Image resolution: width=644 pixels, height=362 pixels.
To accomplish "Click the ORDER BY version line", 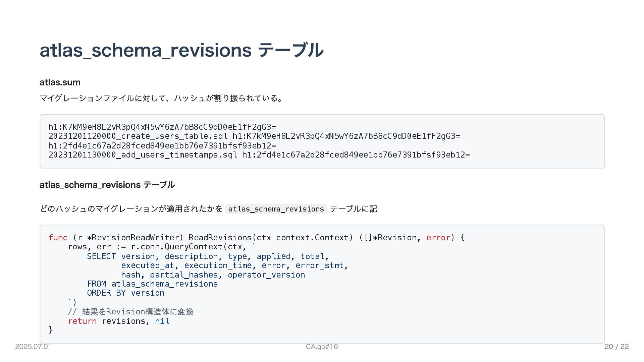I will tap(126, 293).
